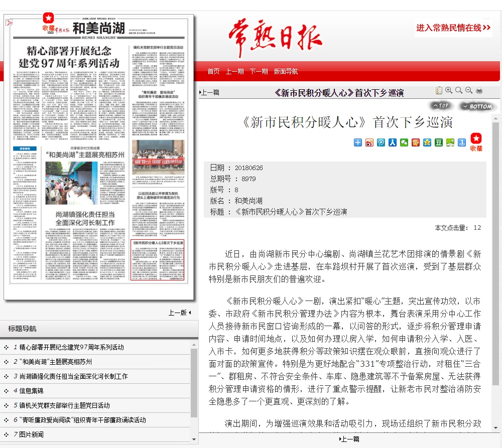Bookmark article with red 收藏 star beside share icons

476,142
